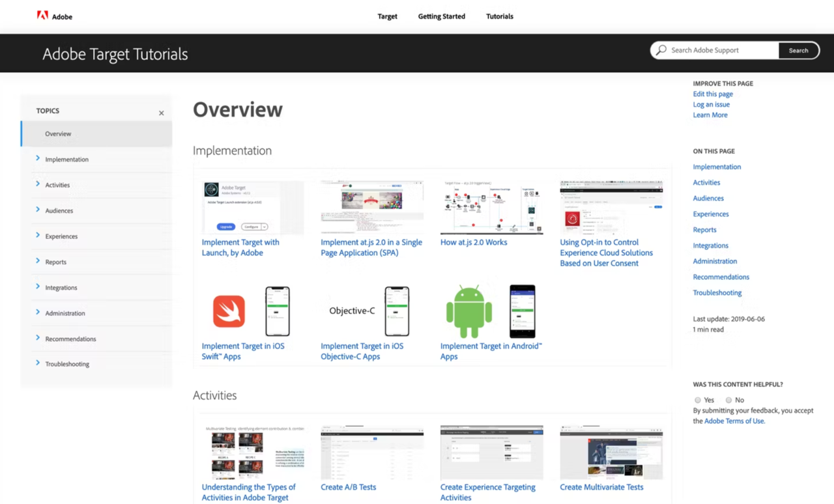This screenshot has width=834, height=504.
Task: Click Implement Target in iOS Swift link
Action: (x=243, y=351)
